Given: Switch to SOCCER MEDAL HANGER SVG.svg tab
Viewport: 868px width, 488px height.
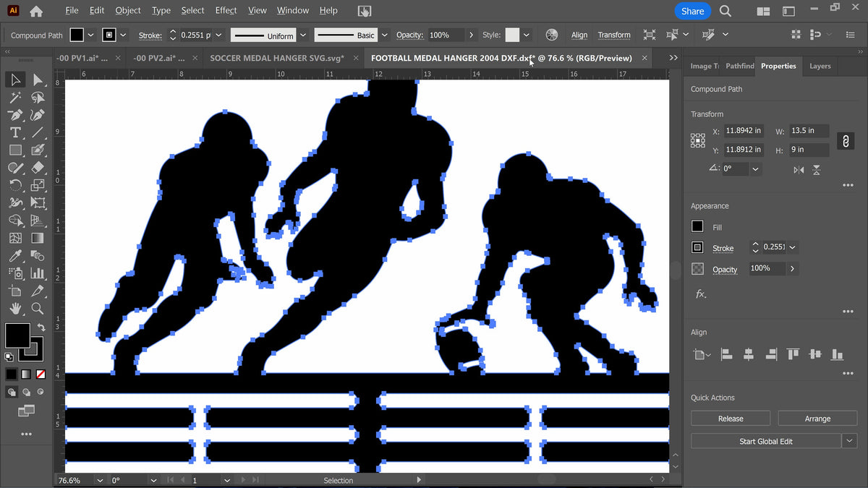Looking at the screenshot, I should point(276,58).
